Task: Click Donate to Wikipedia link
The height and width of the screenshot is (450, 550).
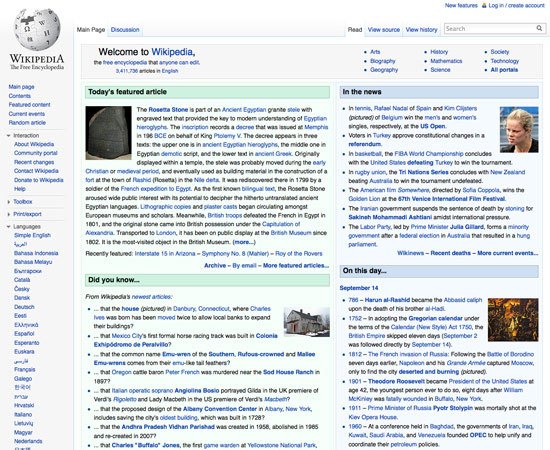Action: [x=39, y=180]
